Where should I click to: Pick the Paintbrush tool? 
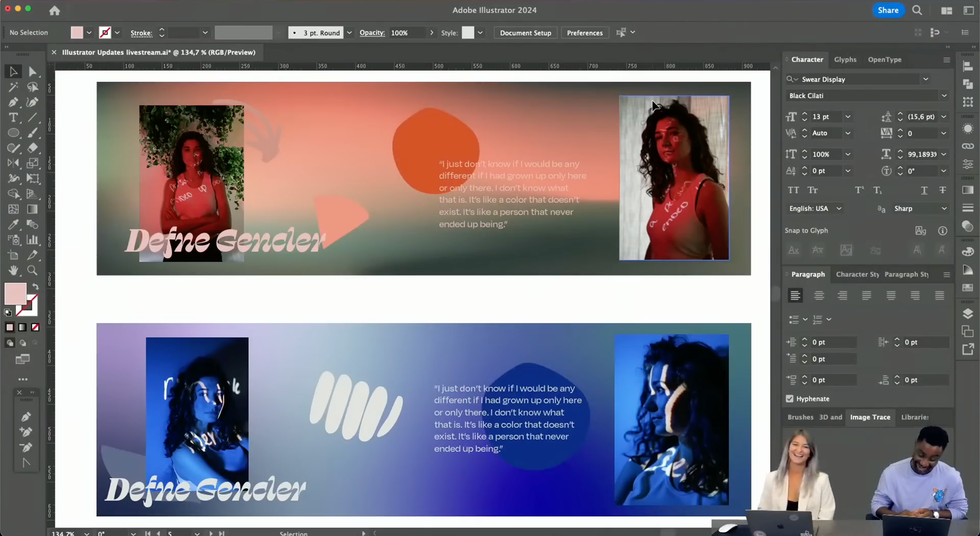pyautogui.click(x=32, y=133)
